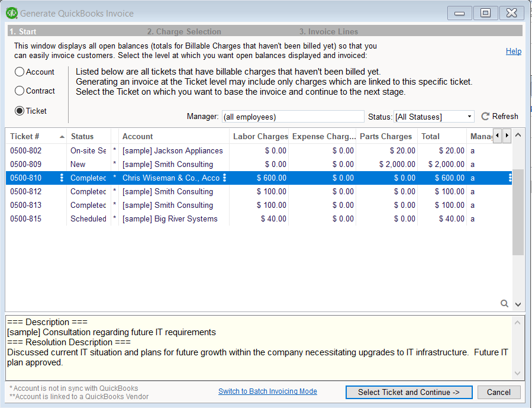Select the Account radio button

[x=20, y=72]
